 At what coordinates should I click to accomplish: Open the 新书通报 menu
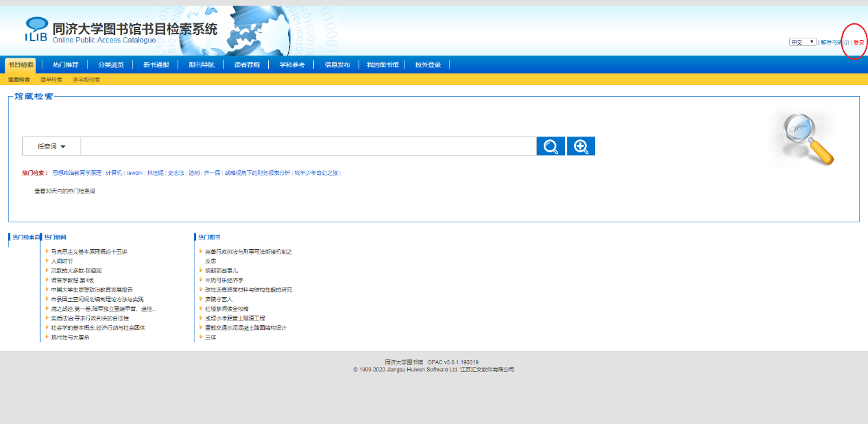(x=156, y=64)
